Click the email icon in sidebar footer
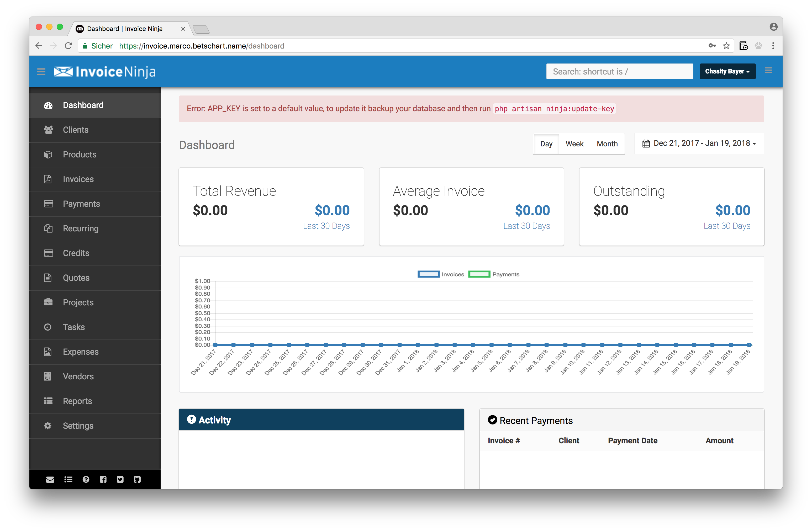This screenshot has width=812, height=531. [x=50, y=480]
